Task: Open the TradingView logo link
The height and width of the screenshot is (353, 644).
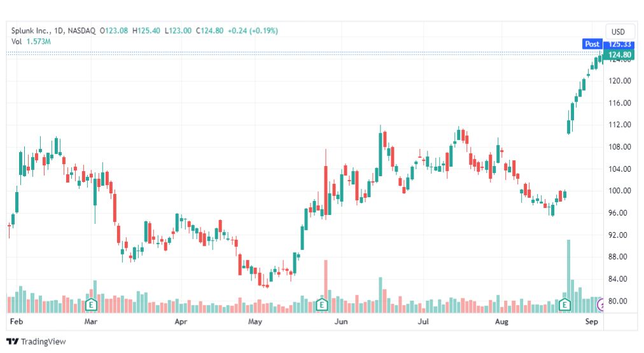Action: [x=36, y=342]
